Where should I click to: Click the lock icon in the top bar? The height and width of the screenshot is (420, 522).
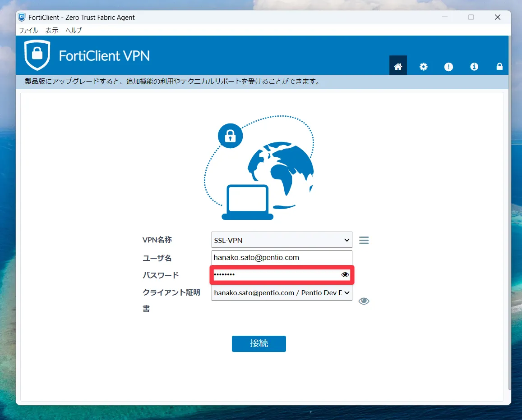499,66
